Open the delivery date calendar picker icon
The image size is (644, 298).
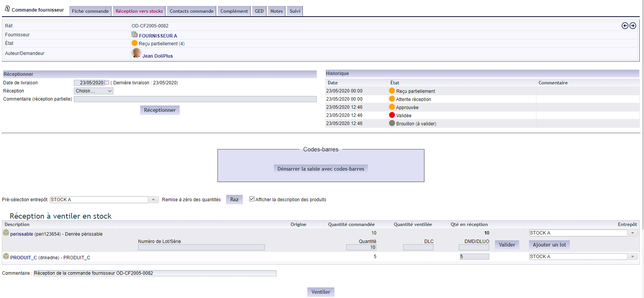107,82
